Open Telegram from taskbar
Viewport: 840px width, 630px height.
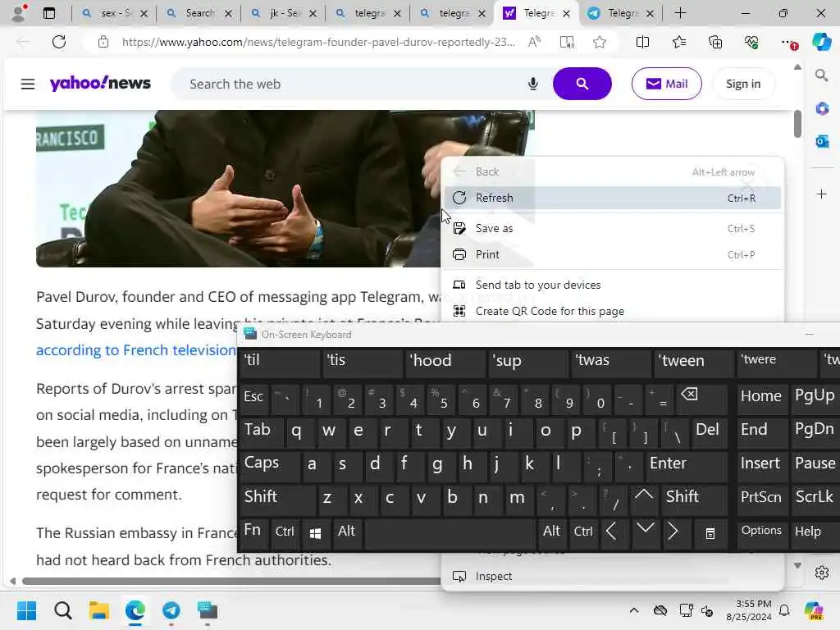click(171, 610)
